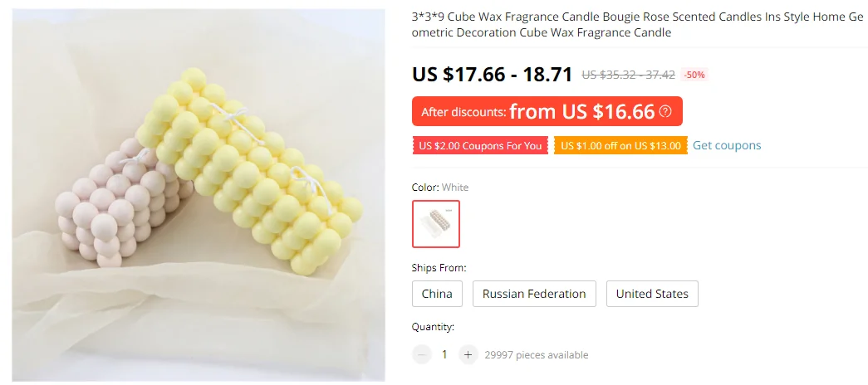Viewport: 868px width, 385px height.
Task: Select the White color variant thumbnail
Action: (x=435, y=224)
